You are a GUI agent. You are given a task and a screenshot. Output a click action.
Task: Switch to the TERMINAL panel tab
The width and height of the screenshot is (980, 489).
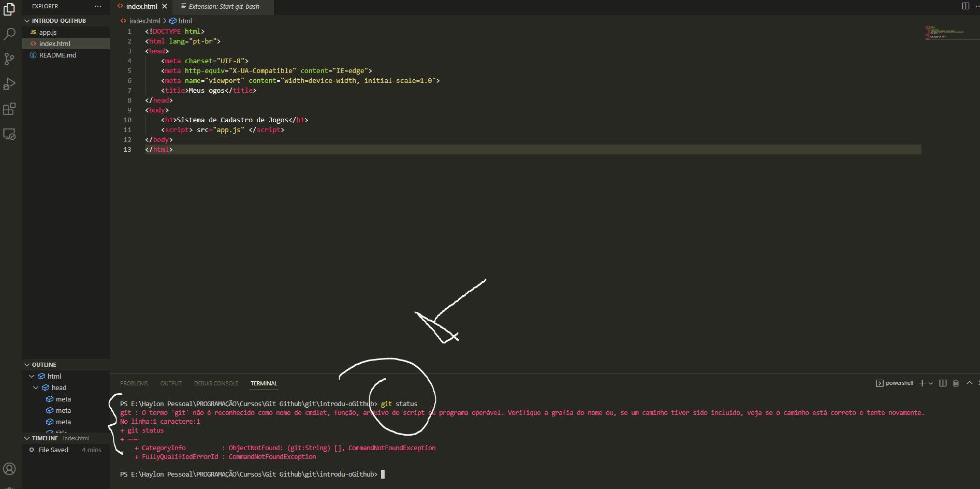coord(264,383)
